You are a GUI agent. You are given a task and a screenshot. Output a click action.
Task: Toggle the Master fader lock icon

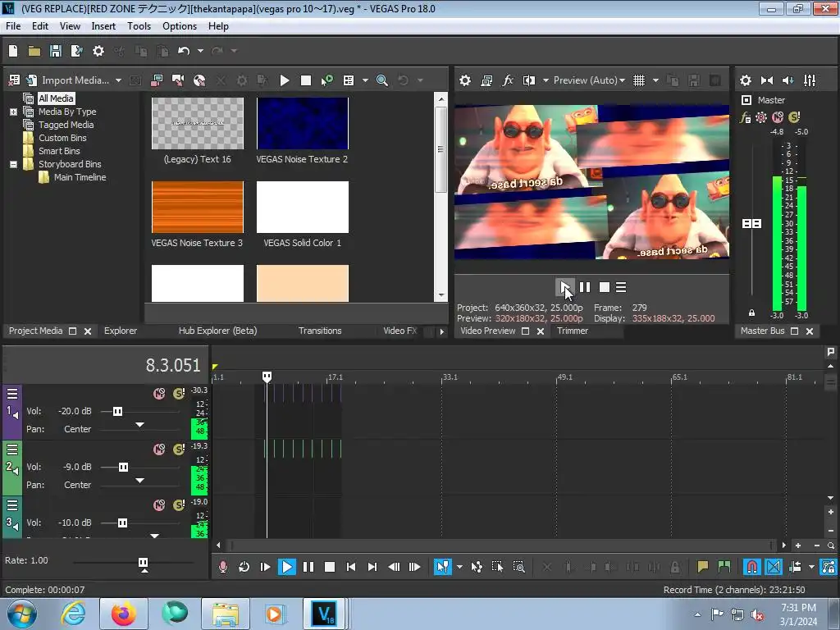tap(751, 313)
